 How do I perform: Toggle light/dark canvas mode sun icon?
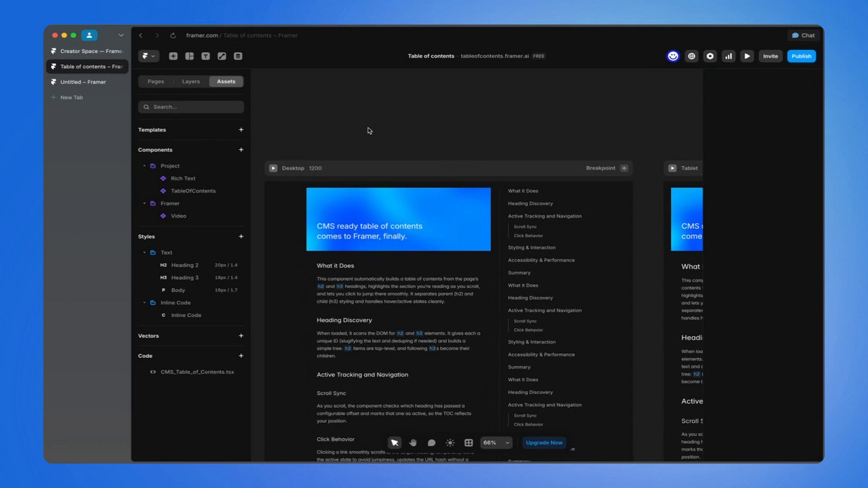pyautogui.click(x=450, y=443)
